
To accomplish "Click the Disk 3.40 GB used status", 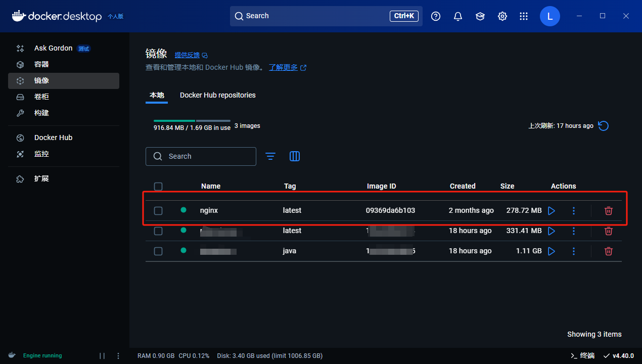I will click(x=269, y=356).
